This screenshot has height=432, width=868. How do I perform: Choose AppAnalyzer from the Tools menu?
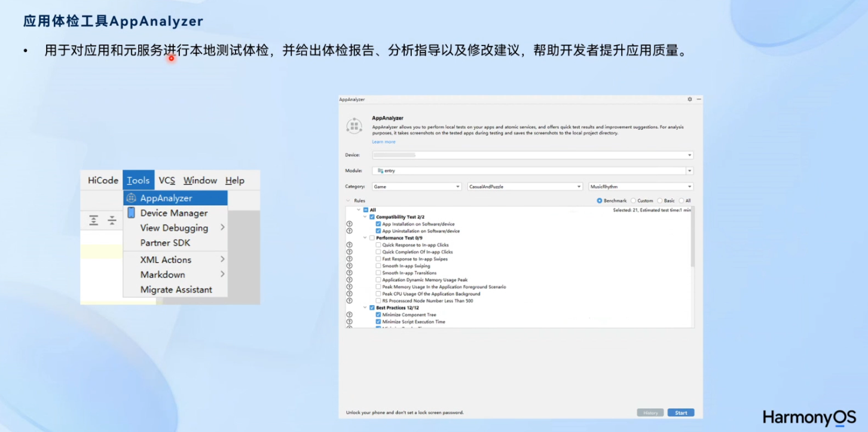tap(175, 198)
